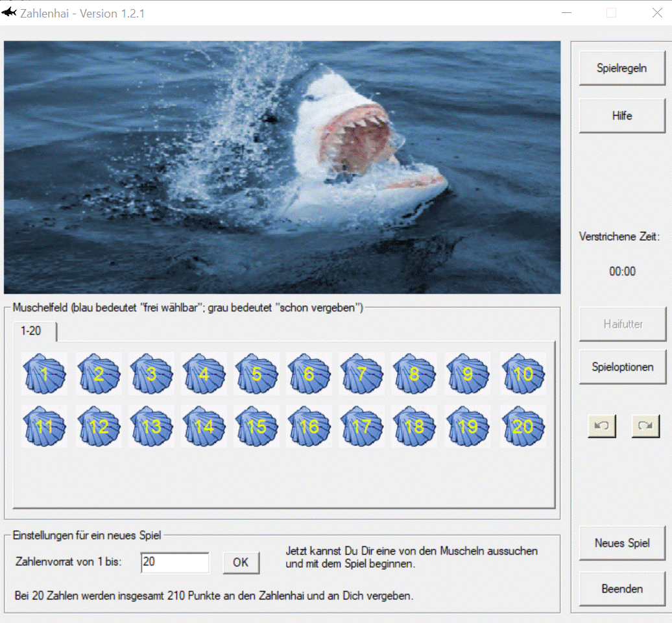Confirm the number range with OK
Viewport: 672px width, 623px height.
(241, 563)
